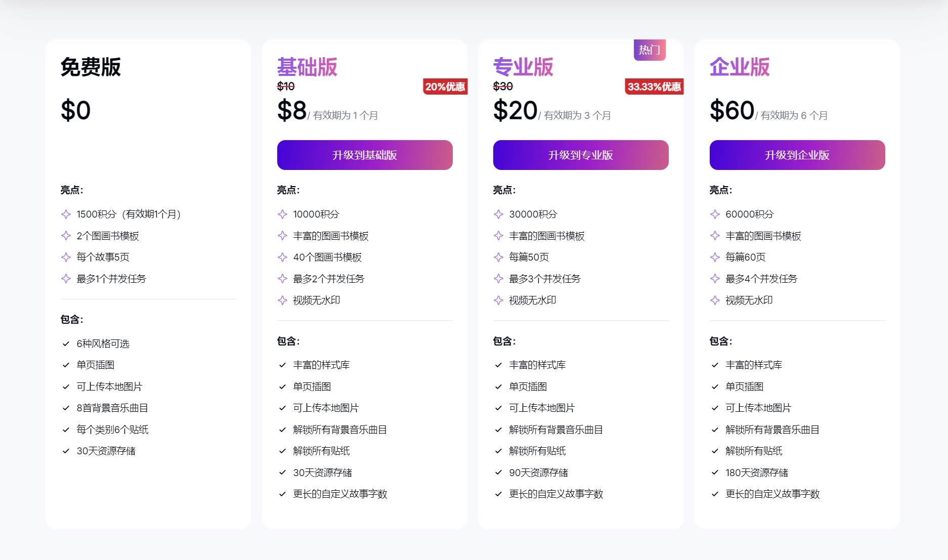Viewport: 948px width, 560px height.
Task: Select the 企业版 plan title
Action: pos(739,66)
